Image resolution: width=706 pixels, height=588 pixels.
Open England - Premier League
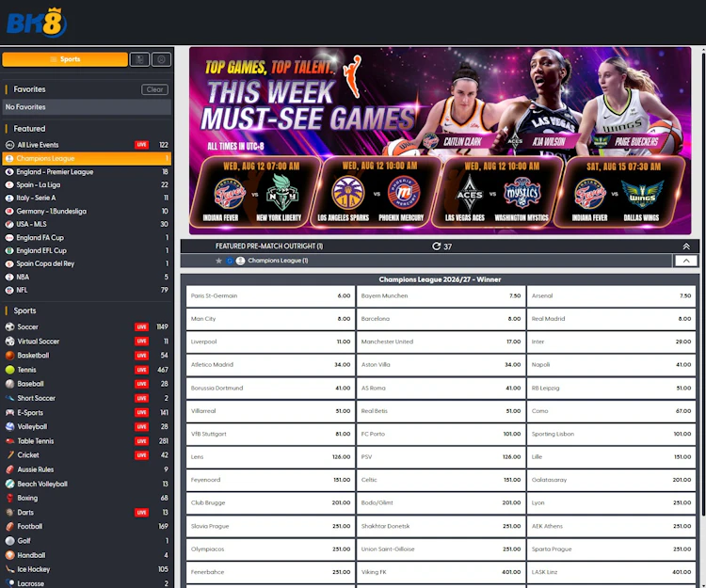(87, 172)
